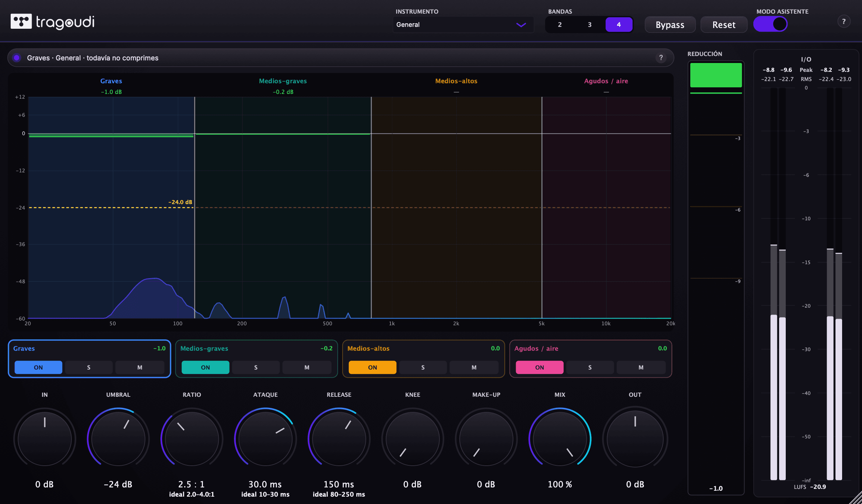
Task: Click the Medios-graves label above the spectrum
Action: click(283, 81)
